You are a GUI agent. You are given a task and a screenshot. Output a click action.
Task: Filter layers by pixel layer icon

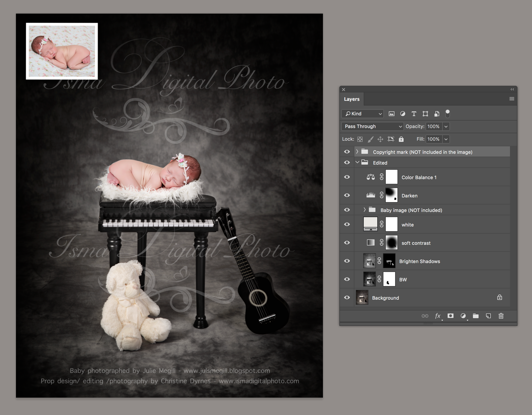click(x=391, y=114)
